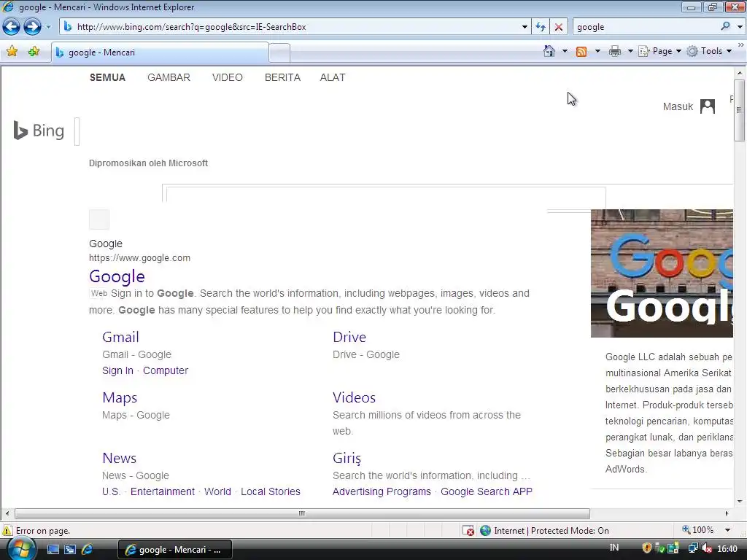Click the Refresh page icon
Screen dimensions: 747x560
(541, 27)
